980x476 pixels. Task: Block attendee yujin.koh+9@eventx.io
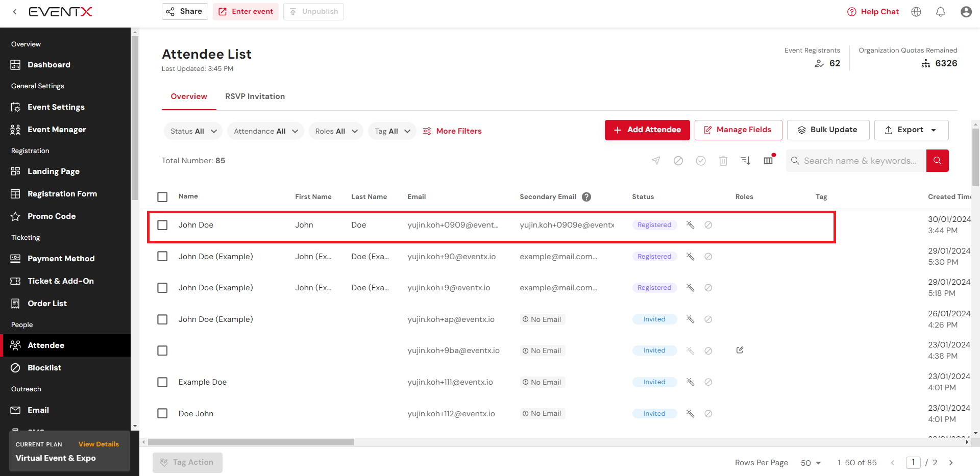[x=708, y=288]
